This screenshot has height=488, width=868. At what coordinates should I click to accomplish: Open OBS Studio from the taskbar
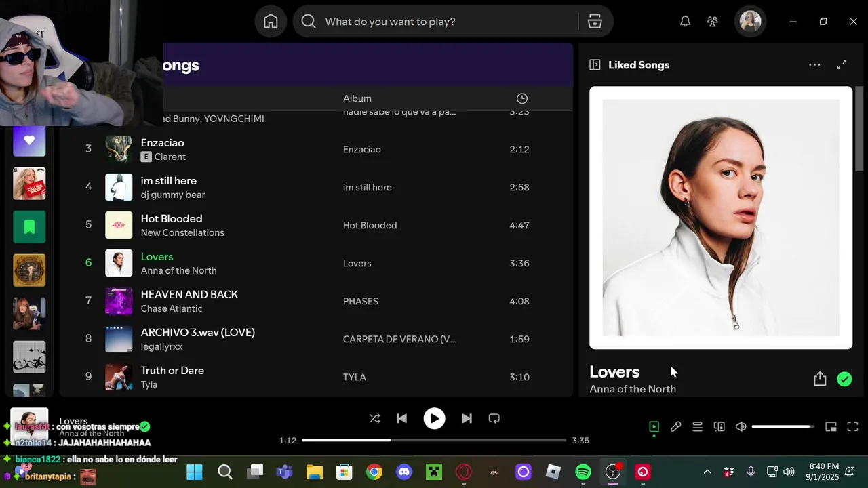[613, 472]
